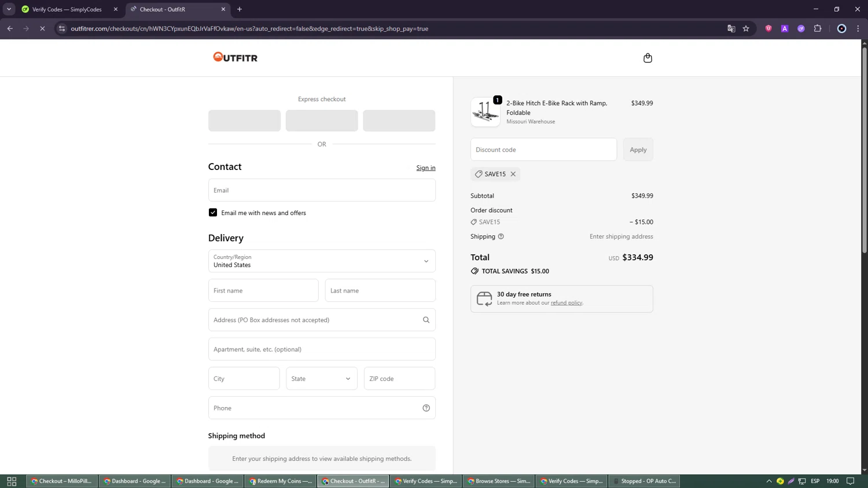Viewport: 868px width, 488px height.
Task: Click the 19:00 taskbar clock
Action: 833,481
